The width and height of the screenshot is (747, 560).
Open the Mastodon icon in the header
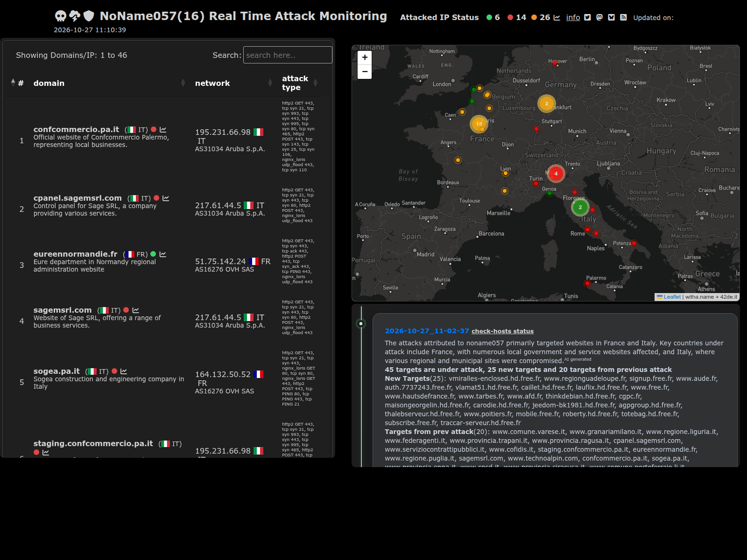(599, 17)
